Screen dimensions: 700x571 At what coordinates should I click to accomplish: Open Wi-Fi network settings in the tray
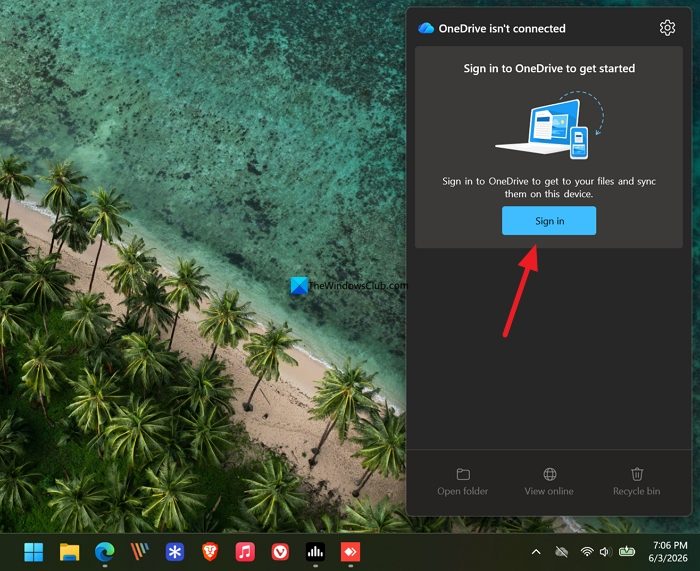coord(587,552)
